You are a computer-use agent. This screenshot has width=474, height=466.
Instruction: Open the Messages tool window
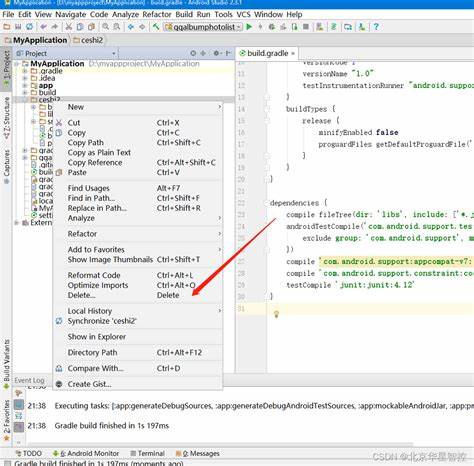point(197,454)
